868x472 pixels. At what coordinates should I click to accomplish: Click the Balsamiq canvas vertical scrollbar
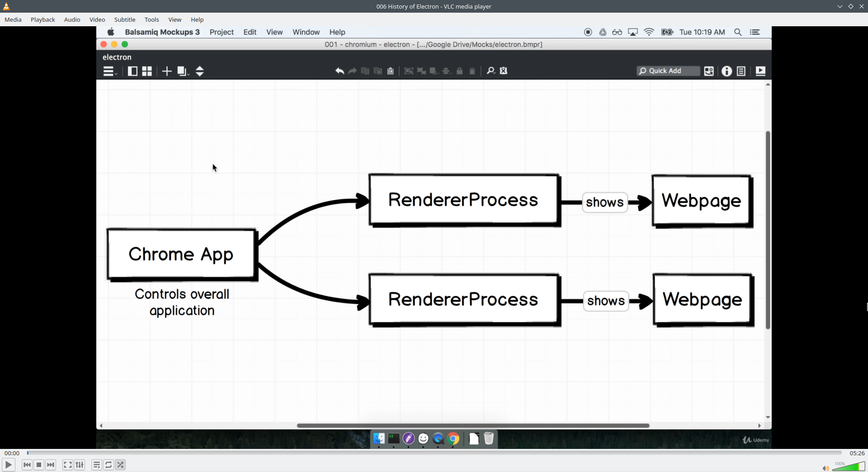click(768, 230)
